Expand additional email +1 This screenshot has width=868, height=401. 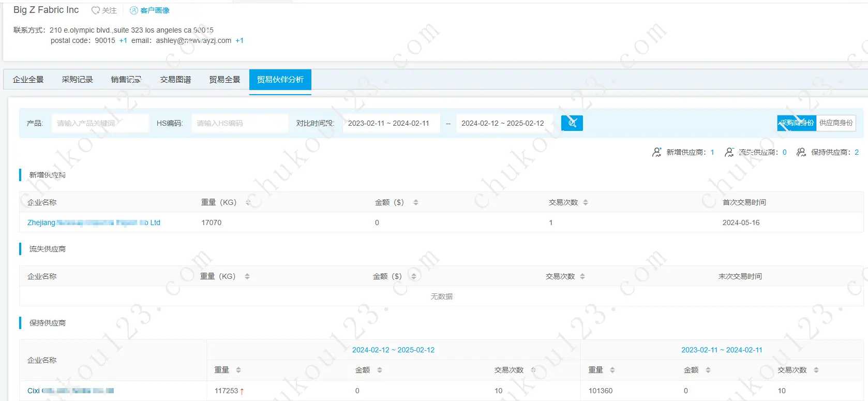tap(240, 40)
